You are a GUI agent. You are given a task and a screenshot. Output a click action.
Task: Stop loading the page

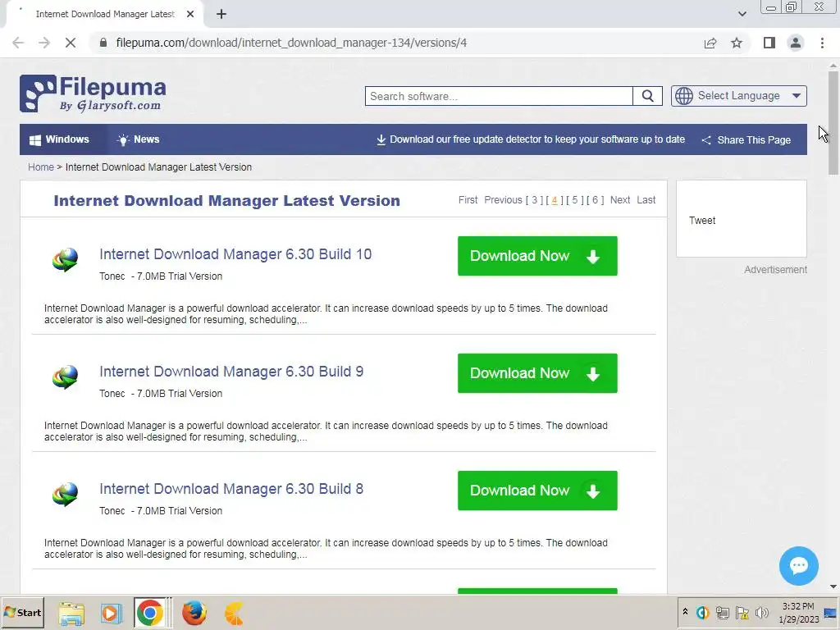pos(71,43)
